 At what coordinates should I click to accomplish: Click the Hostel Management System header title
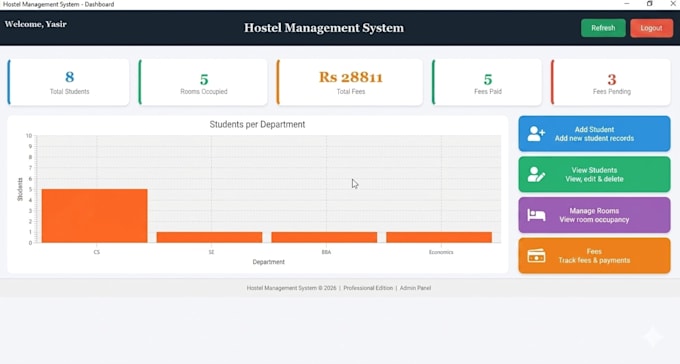click(324, 28)
